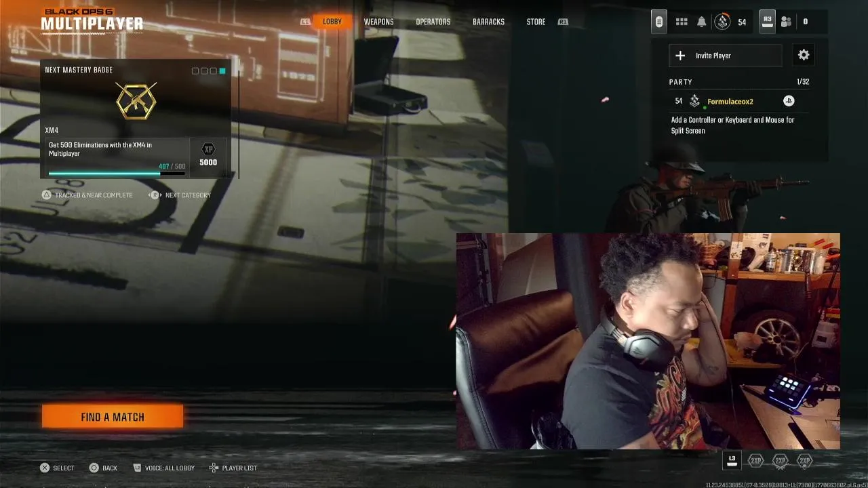
Task: Select the third mastery badge page dot
Action: (213, 70)
